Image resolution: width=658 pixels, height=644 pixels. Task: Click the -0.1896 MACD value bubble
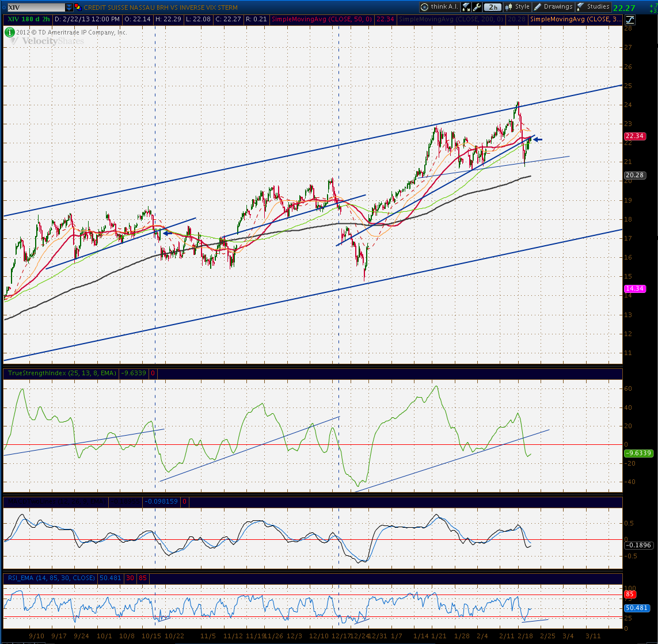coord(638,546)
